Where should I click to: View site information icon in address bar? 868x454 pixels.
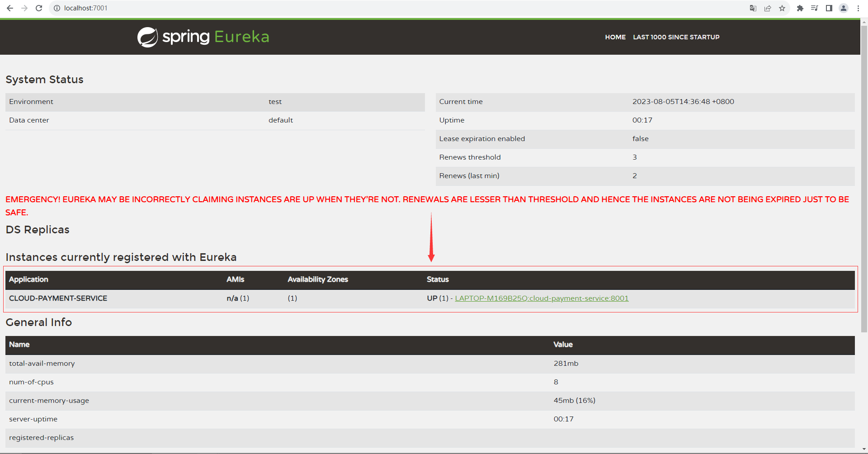coord(57,8)
